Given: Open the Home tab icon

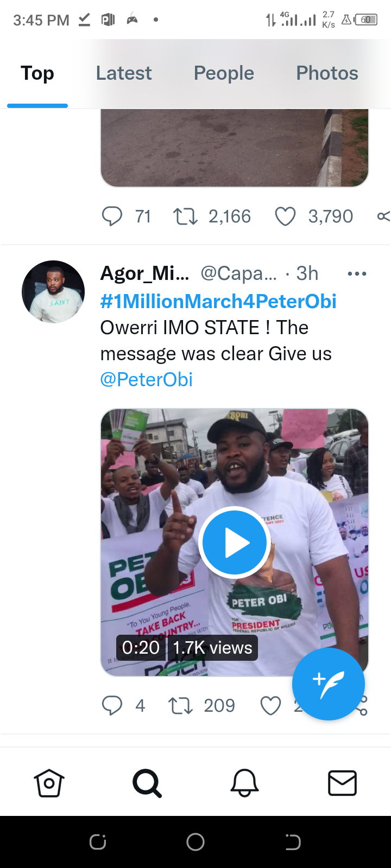Looking at the screenshot, I should click(49, 783).
